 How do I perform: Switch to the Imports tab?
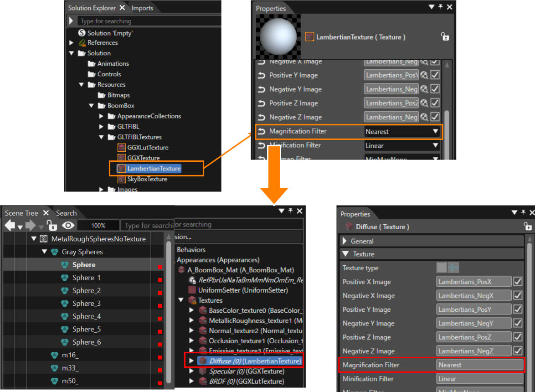(x=142, y=8)
